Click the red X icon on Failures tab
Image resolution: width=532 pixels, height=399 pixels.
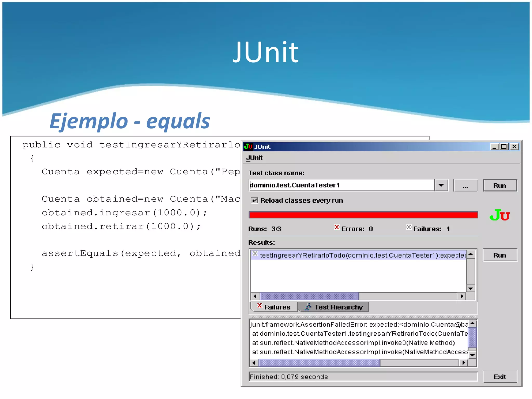[259, 306]
